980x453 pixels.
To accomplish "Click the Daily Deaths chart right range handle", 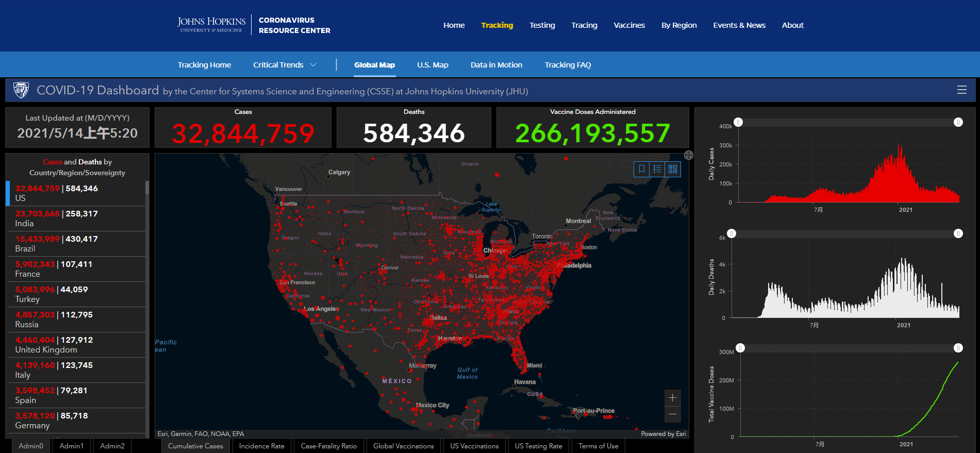I will pyautogui.click(x=958, y=233).
